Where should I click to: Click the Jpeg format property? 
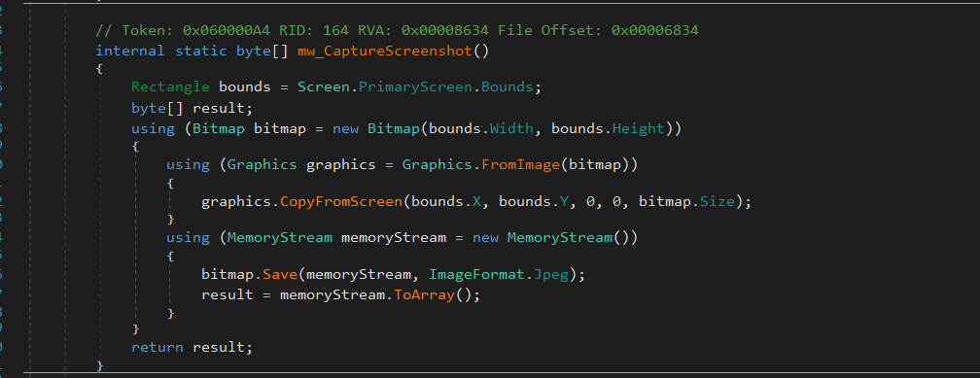click(x=550, y=274)
